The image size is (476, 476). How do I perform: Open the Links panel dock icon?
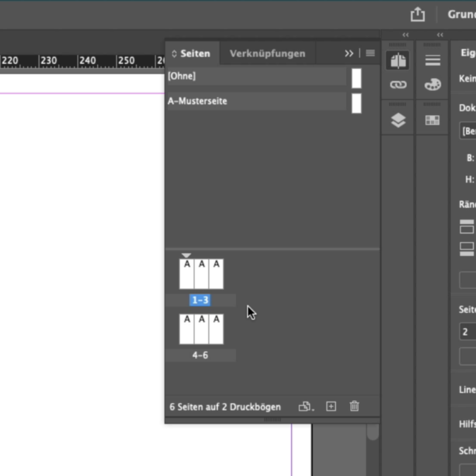(398, 85)
